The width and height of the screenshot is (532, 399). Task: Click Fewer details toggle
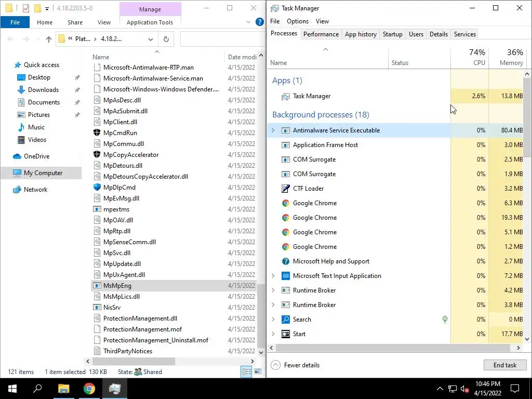[295, 365]
